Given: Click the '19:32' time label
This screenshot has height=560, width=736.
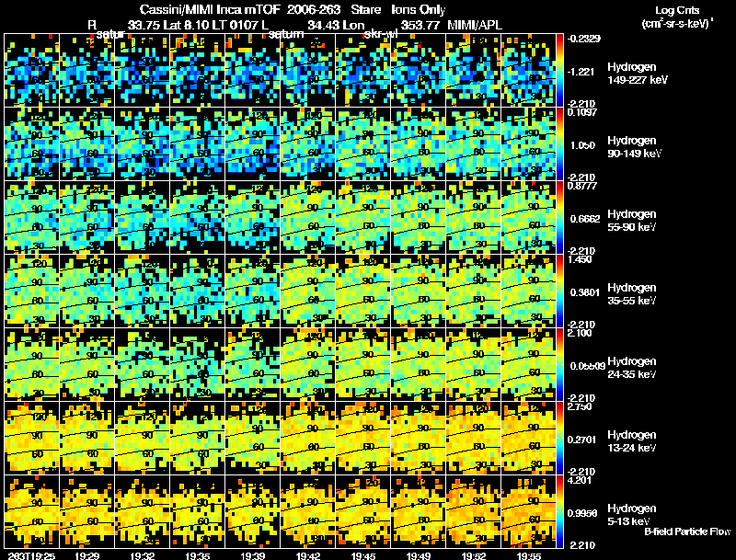Looking at the screenshot, I should pos(143,555).
